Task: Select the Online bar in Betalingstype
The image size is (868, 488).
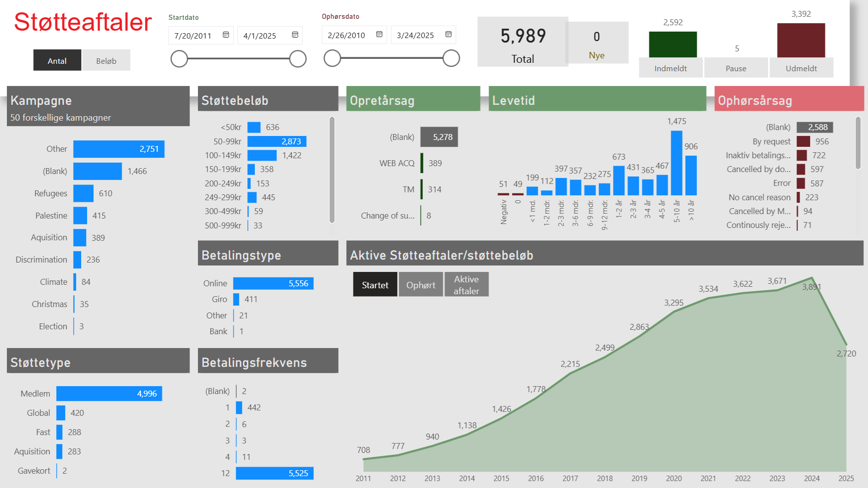Action: [272, 283]
